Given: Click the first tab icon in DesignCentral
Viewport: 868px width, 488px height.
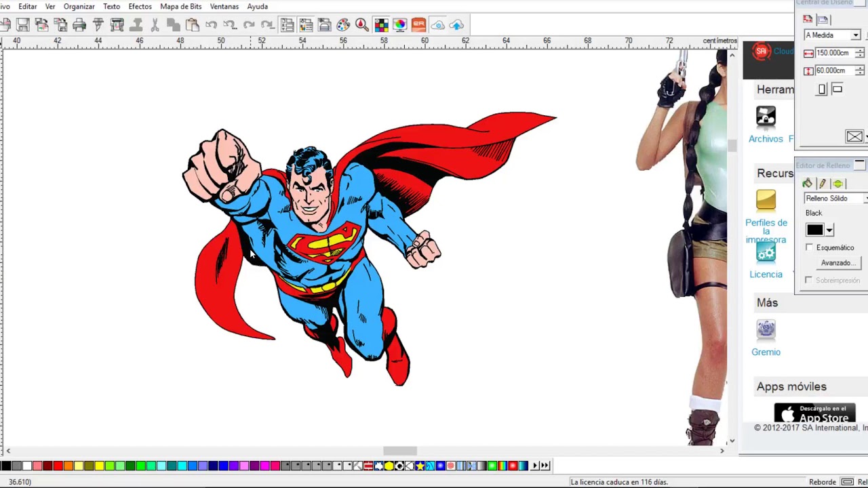Looking at the screenshot, I should [x=808, y=20].
